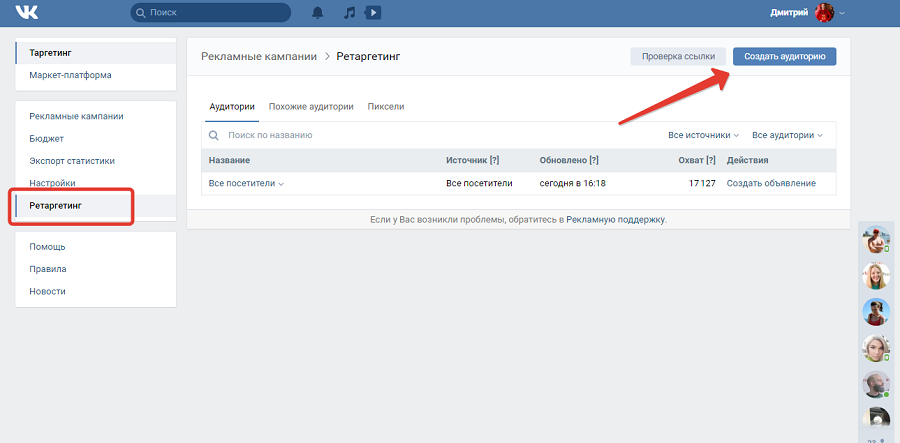Expand the account menu arrow beside Дмитрий
This screenshot has width=900, height=443.
(841, 13)
